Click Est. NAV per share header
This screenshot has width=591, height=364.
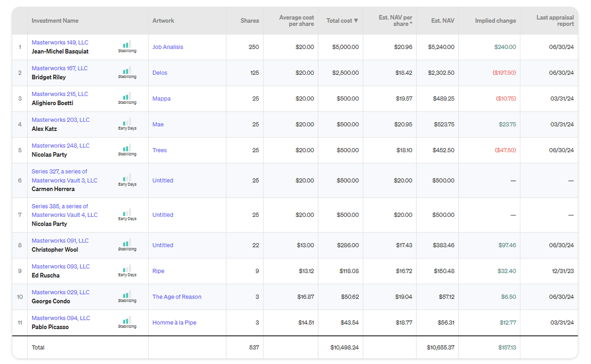(395, 21)
